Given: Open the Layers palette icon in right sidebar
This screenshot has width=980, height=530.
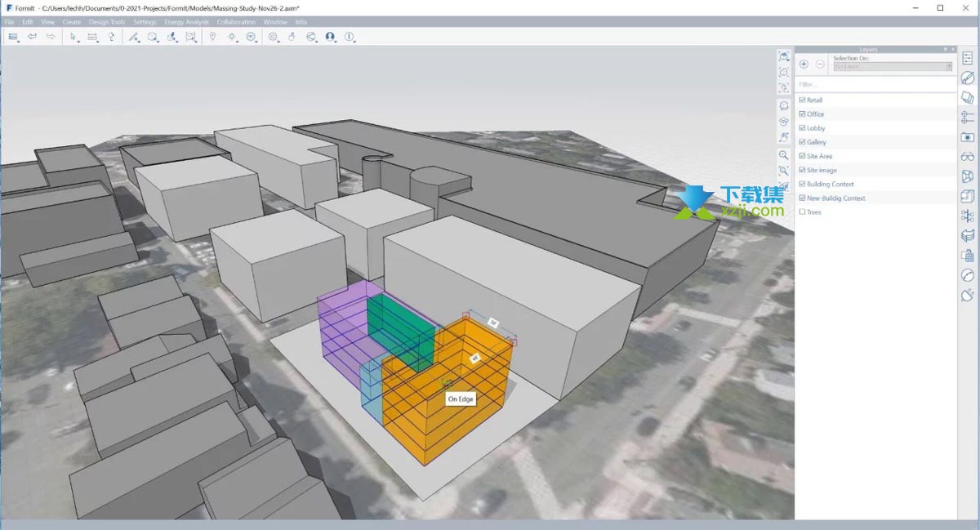Looking at the screenshot, I should coord(968,97).
